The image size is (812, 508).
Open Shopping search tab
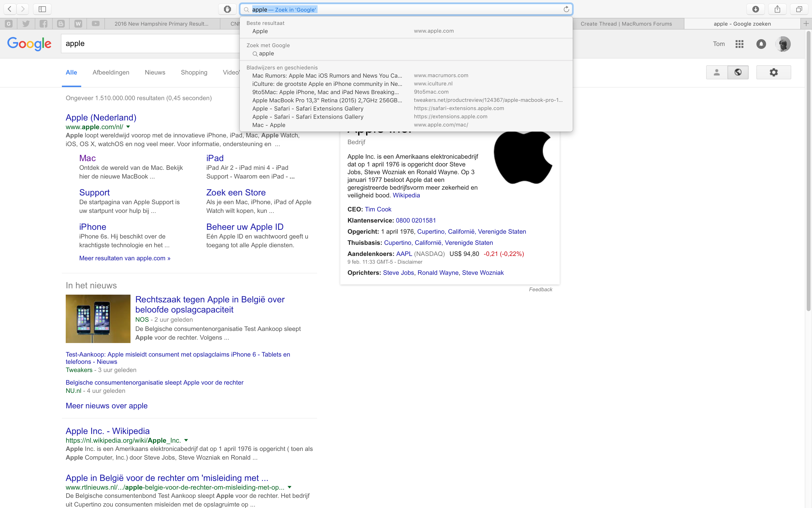coord(194,72)
